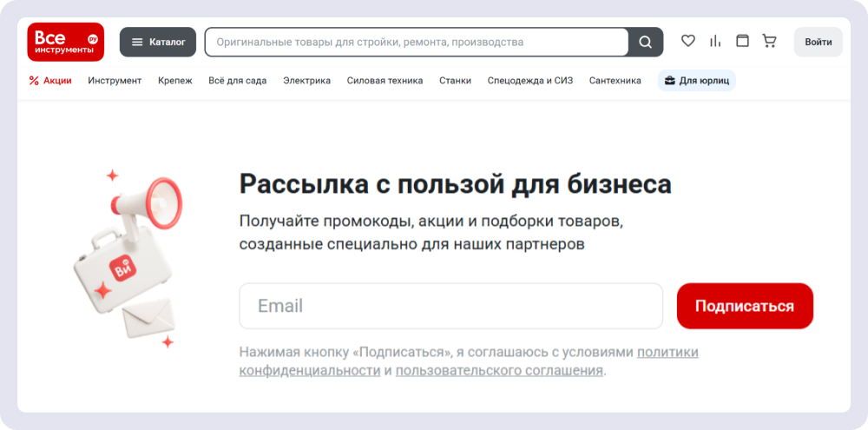Click the ВсеИнструменты logo

tap(66, 42)
